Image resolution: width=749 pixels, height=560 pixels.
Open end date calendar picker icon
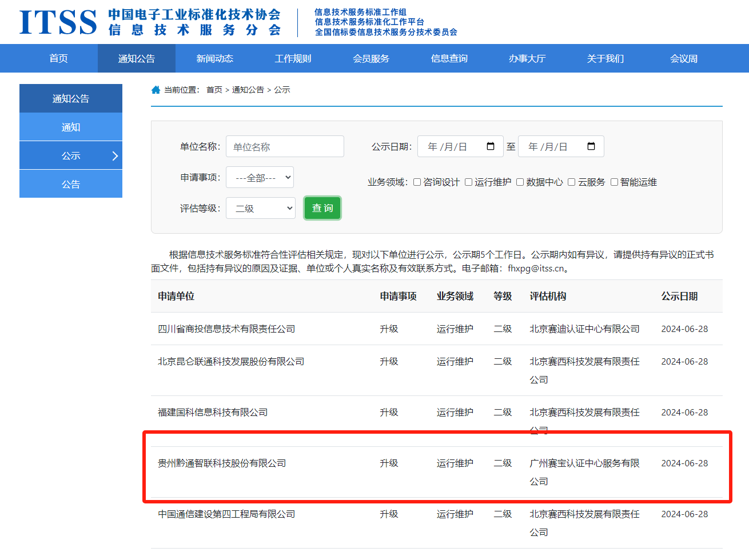591,146
